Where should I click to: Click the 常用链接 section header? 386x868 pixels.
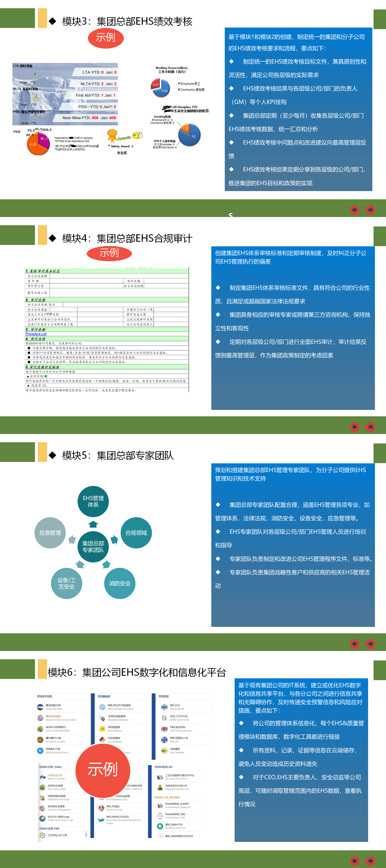pos(164,696)
